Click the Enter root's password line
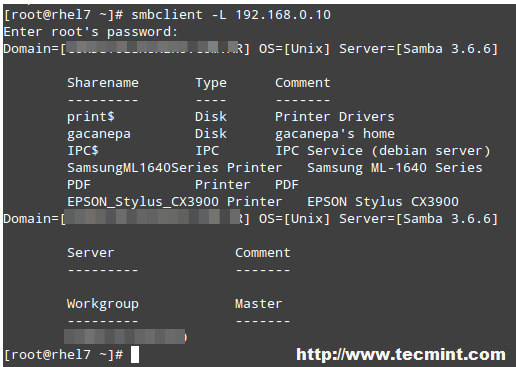516x367 pixels. 91,32
